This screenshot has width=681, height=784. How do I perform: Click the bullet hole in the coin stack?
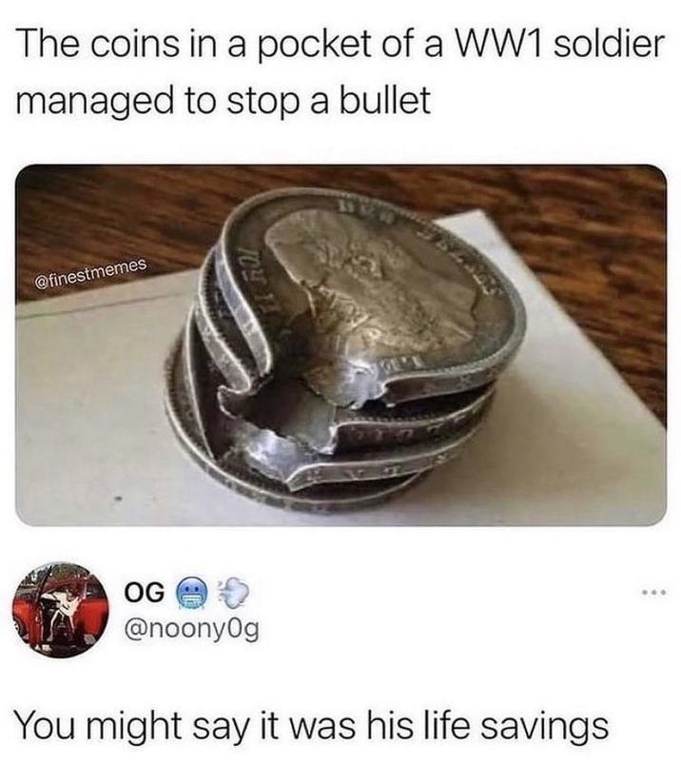click(x=280, y=420)
